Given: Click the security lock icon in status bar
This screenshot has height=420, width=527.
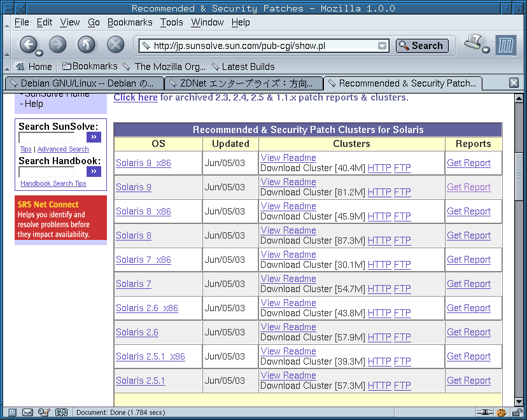Looking at the screenshot, I should [x=517, y=412].
